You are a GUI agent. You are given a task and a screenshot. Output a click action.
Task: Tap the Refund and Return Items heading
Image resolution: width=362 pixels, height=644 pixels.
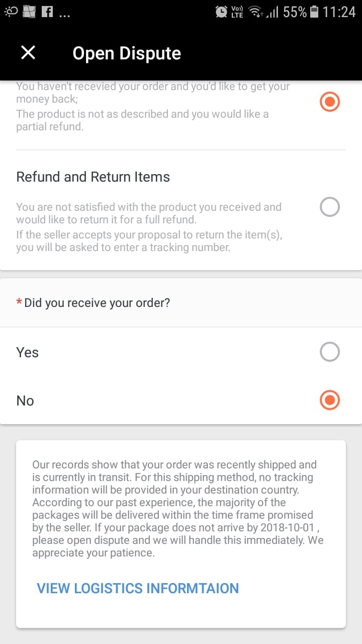(x=93, y=177)
